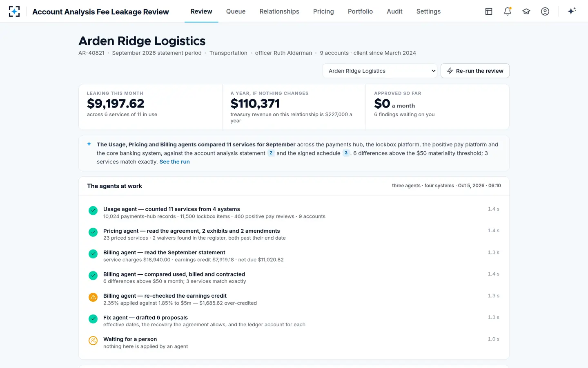Open the Relationships tab
This screenshot has width=588, height=368.
(x=279, y=11)
